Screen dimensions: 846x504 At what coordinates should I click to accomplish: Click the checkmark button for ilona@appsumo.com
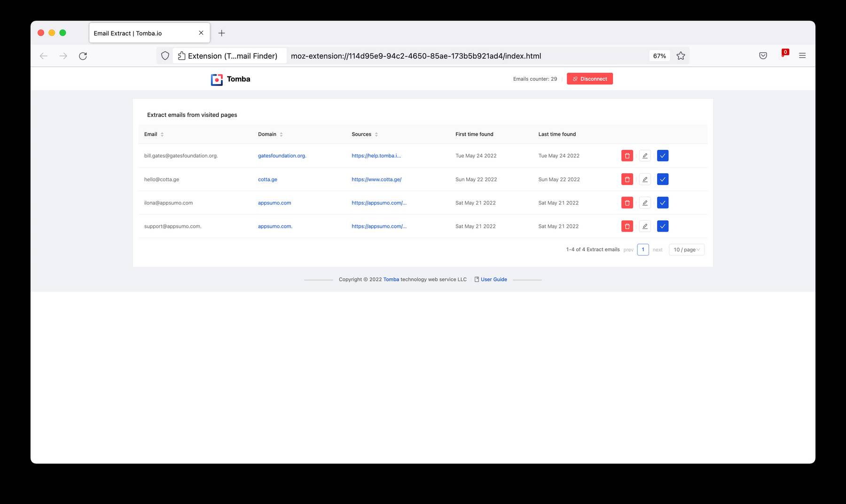coord(663,202)
